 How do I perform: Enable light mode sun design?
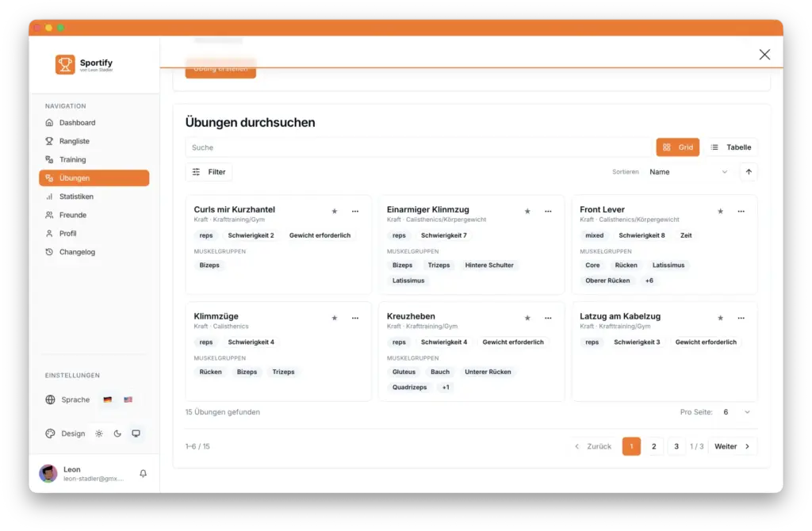tap(99, 434)
